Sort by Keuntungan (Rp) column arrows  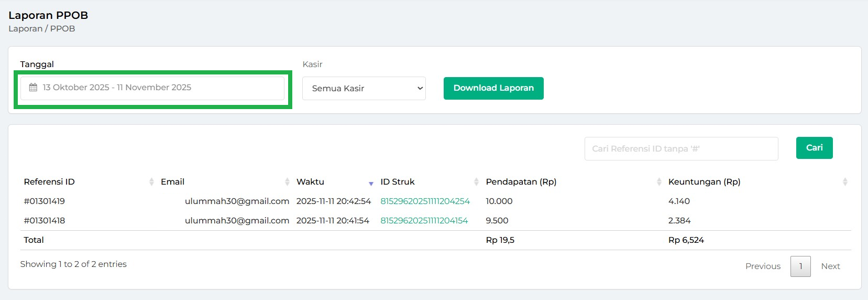844,182
